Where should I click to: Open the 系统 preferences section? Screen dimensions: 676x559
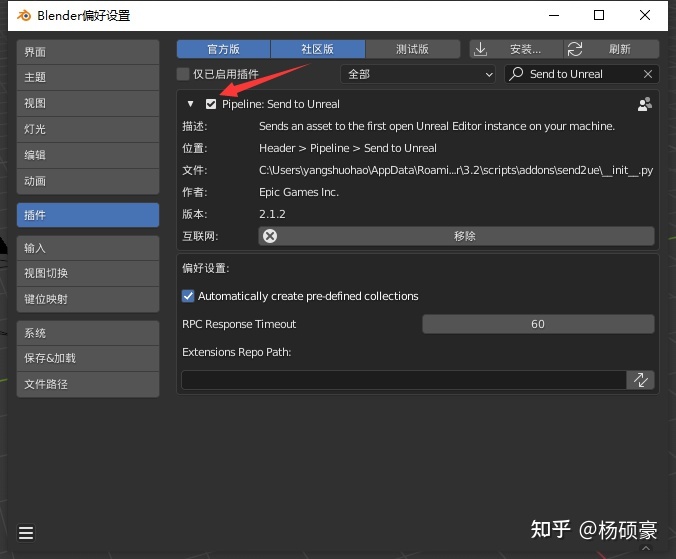click(88, 333)
